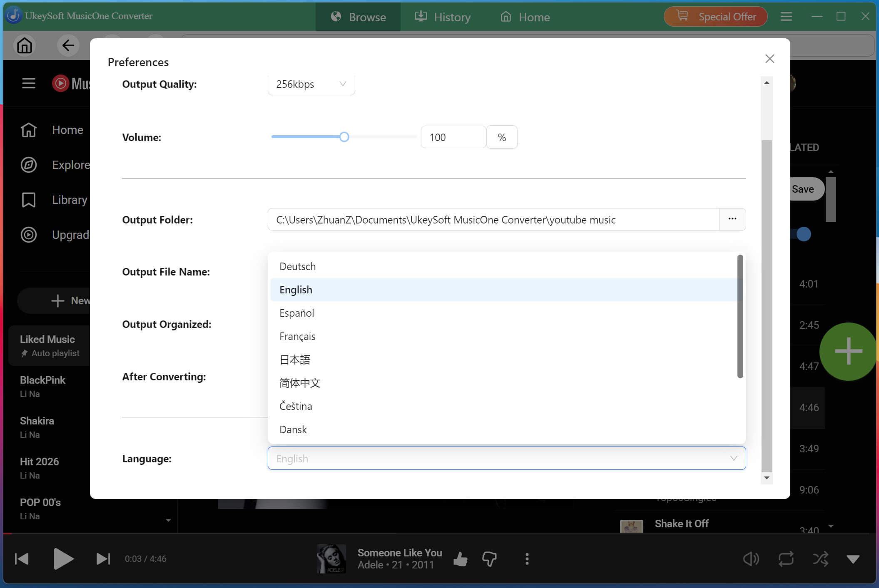
Task: Pick Čeština from the language list
Action: tap(504, 406)
